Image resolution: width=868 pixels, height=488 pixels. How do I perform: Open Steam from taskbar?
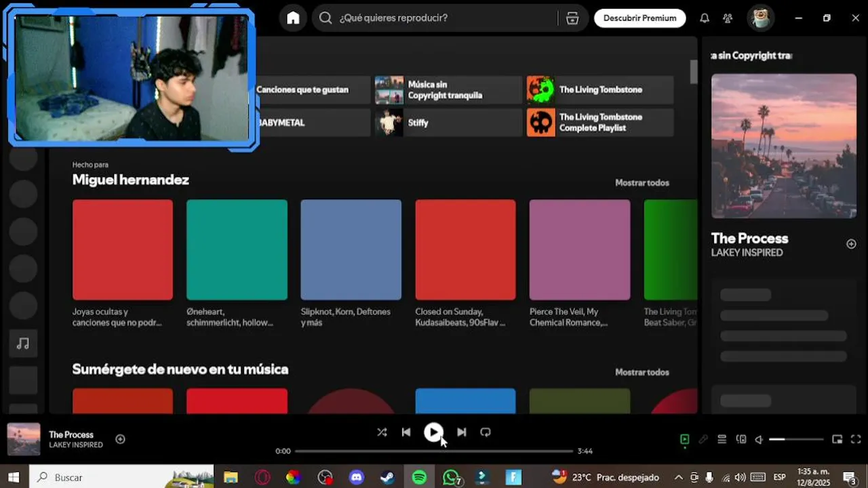click(388, 477)
